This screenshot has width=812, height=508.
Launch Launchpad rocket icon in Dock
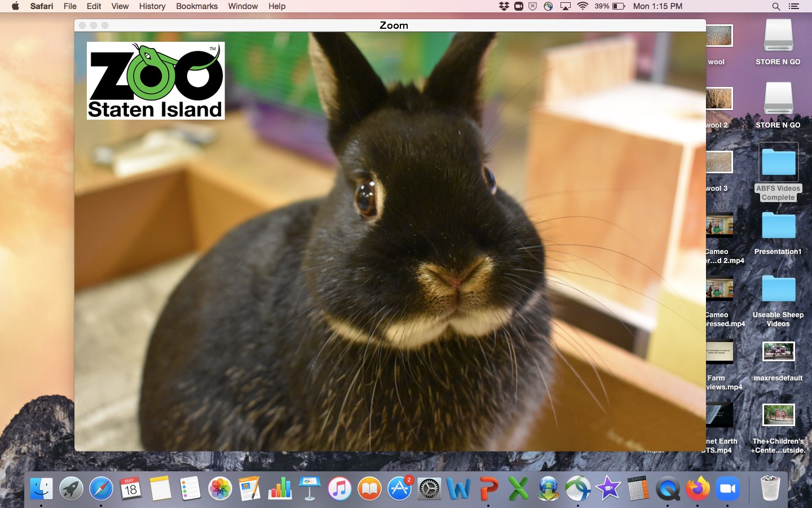tap(71, 488)
